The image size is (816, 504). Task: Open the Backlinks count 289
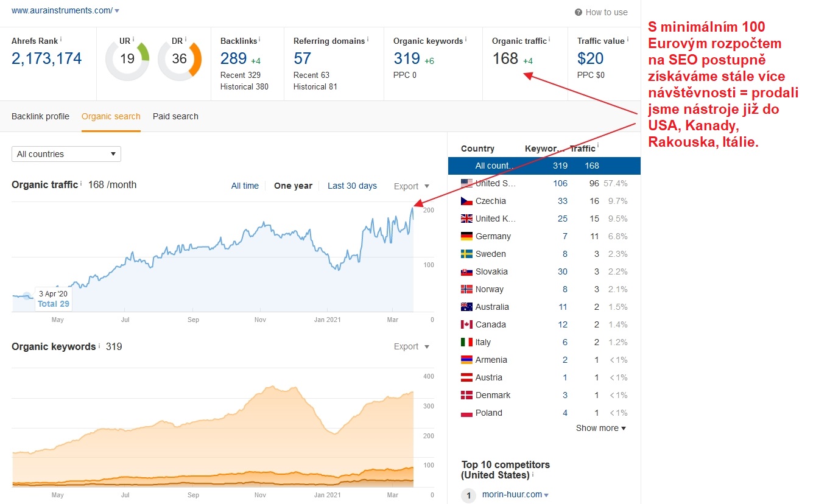coord(233,58)
